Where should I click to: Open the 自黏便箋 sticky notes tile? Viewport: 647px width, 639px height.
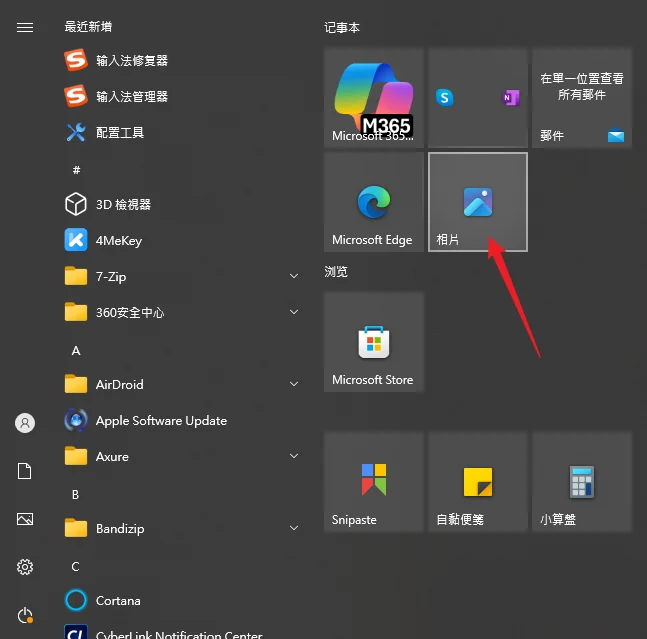pyautogui.click(x=478, y=482)
